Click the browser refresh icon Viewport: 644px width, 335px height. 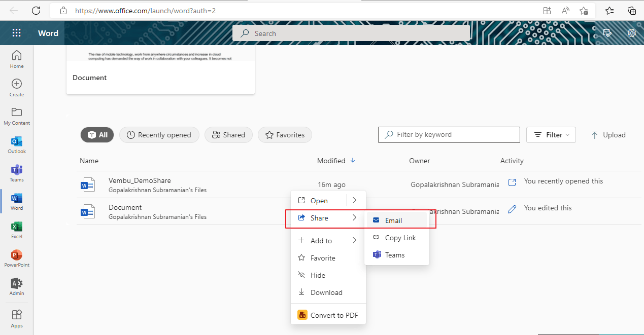point(36,10)
